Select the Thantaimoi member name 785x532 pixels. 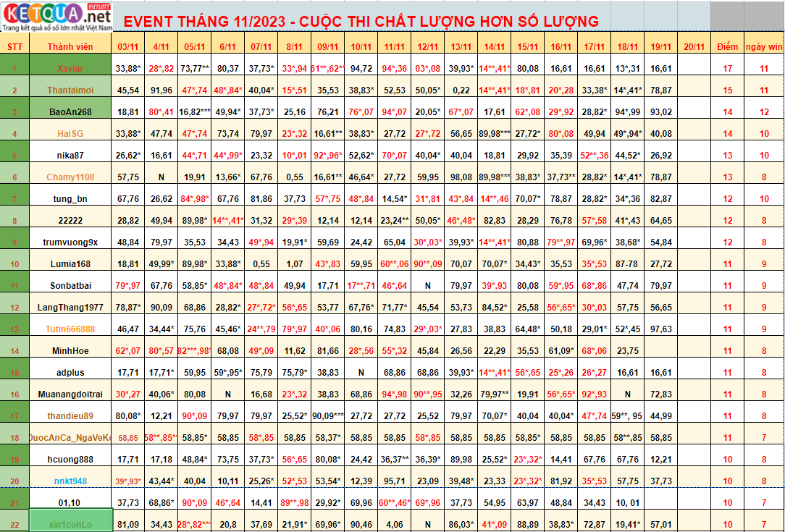tap(70, 90)
